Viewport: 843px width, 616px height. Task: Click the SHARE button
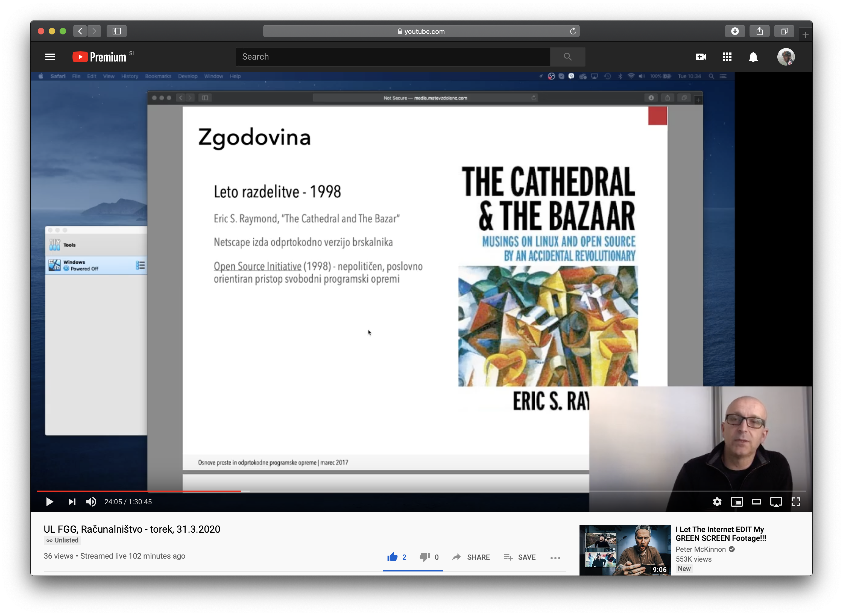[x=471, y=557]
